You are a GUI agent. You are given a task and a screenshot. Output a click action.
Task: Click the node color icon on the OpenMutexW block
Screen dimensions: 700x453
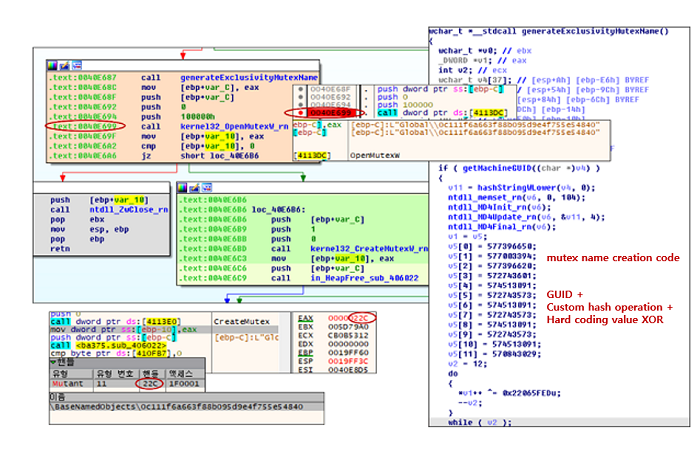[x=52, y=66]
